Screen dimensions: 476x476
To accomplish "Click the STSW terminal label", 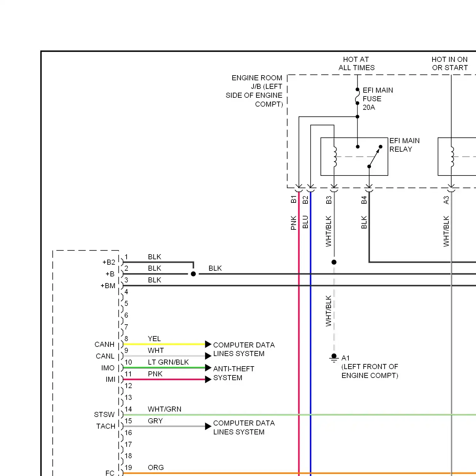I will pos(104,414).
